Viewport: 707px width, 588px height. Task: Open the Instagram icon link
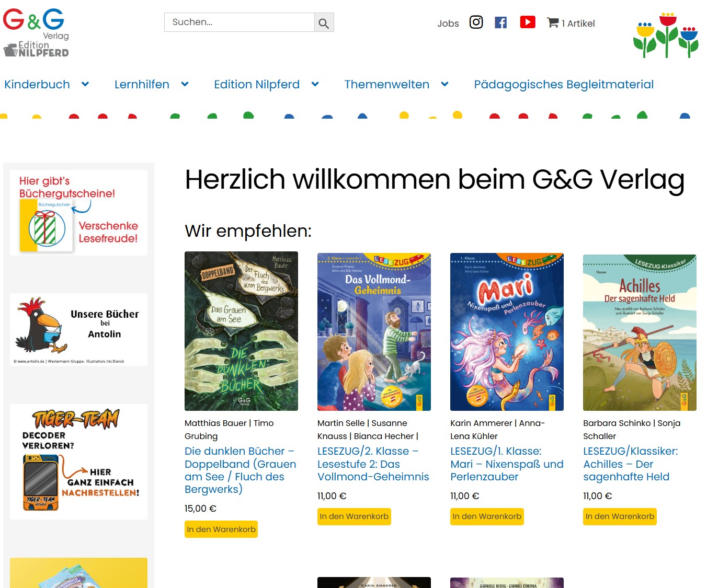476,22
